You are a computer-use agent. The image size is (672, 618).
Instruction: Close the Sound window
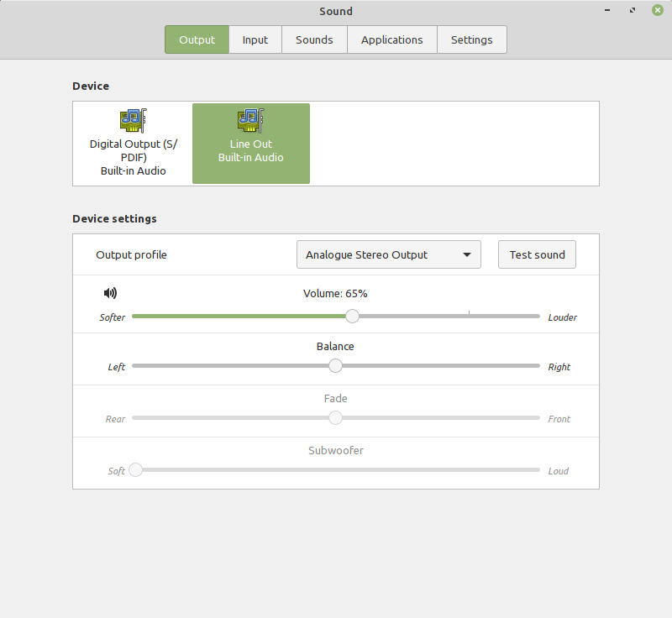pos(658,10)
